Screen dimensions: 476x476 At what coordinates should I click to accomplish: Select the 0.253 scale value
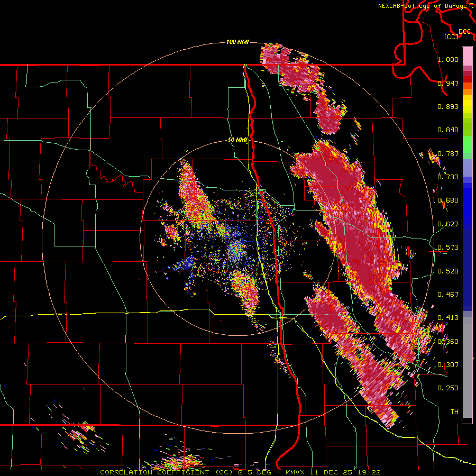click(448, 388)
